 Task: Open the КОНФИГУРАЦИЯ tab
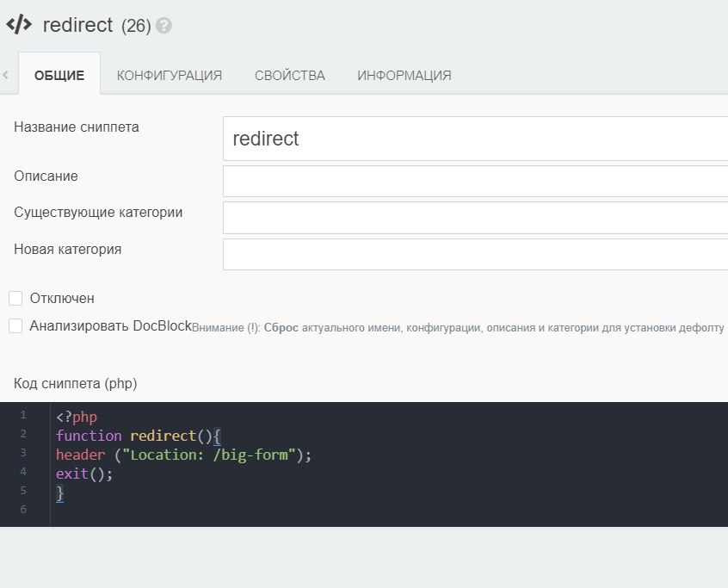170,75
